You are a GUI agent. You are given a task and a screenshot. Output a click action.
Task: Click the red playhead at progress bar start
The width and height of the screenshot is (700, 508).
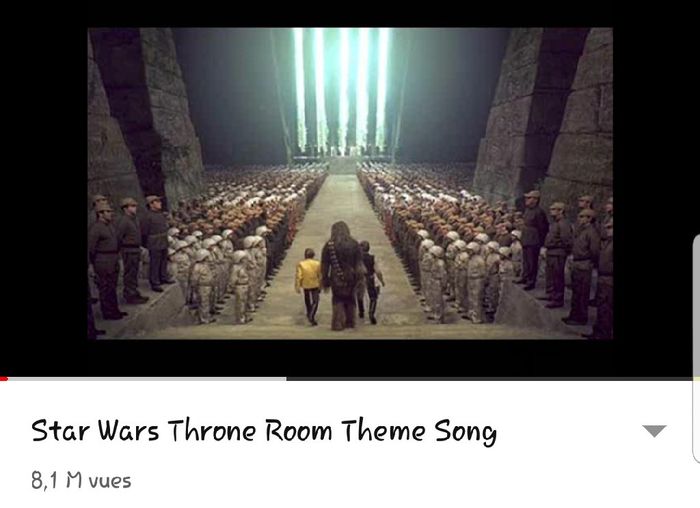click(4, 379)
